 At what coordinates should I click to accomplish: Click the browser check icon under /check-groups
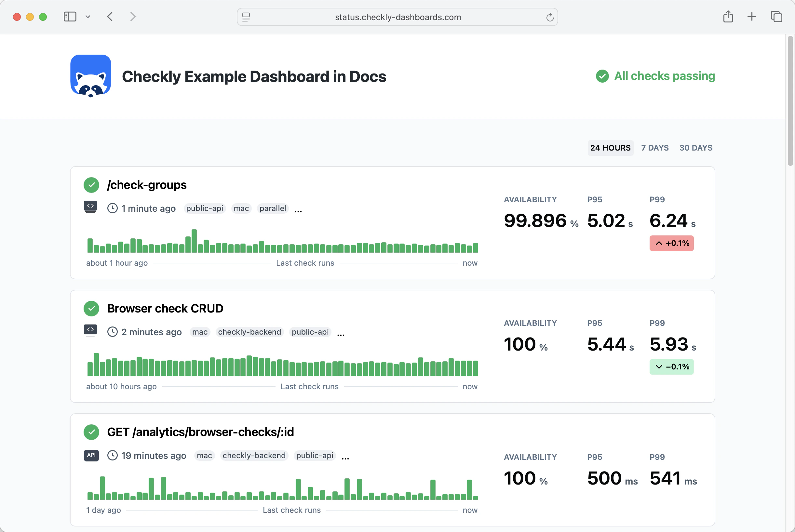click(x=90, y=207)
